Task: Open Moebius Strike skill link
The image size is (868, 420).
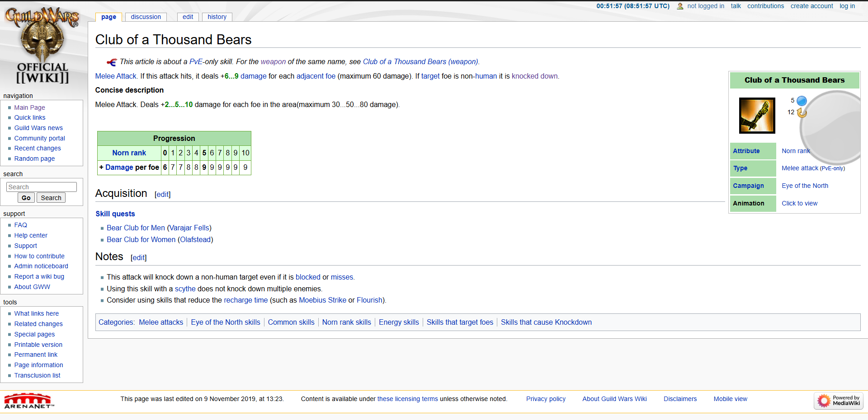Action: pyautogui.click(x=322, y=300)
